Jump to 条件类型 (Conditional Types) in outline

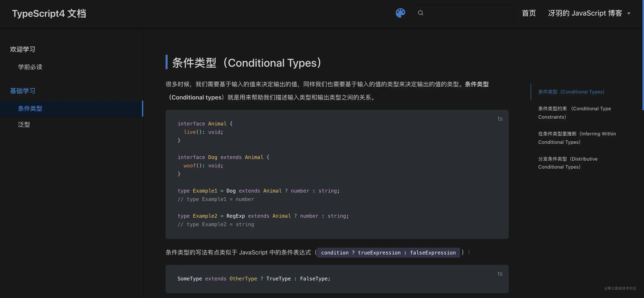tap(571, 92)
